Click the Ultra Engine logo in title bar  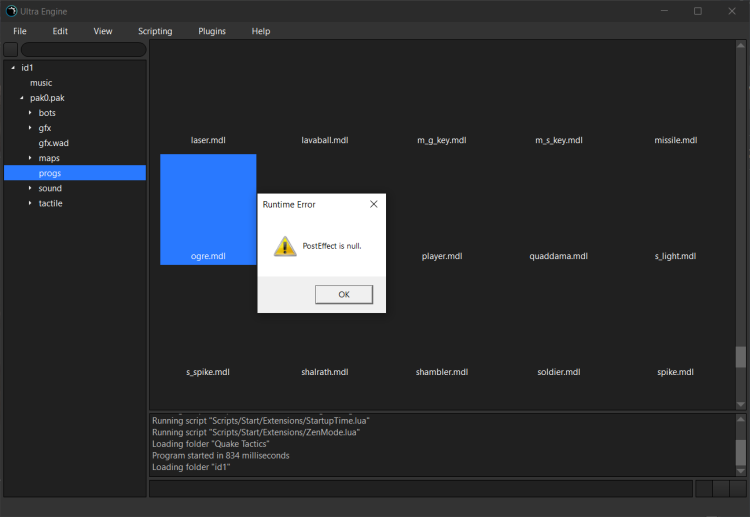pos(10,11)
